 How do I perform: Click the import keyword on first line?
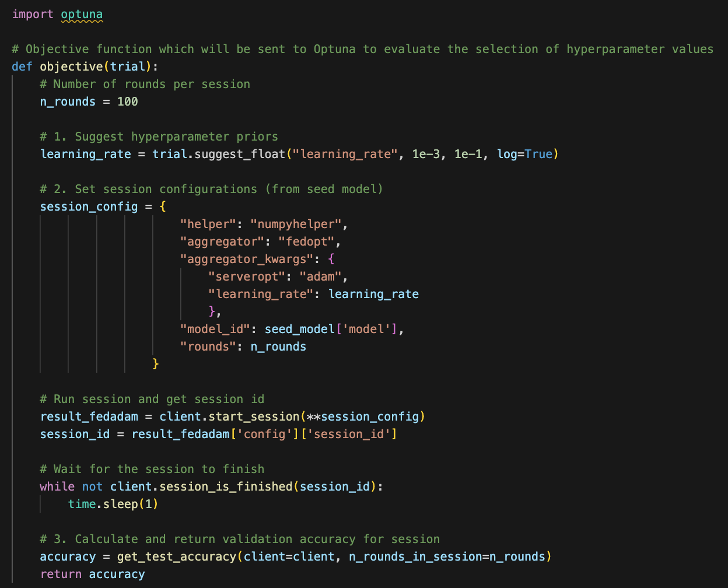(33, 14)
